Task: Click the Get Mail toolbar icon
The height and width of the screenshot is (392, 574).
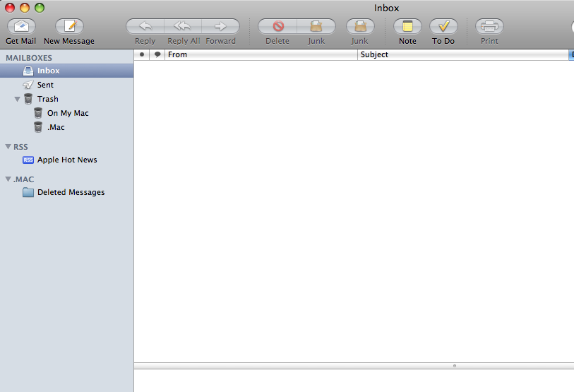Action: click(x=21, y=26)
